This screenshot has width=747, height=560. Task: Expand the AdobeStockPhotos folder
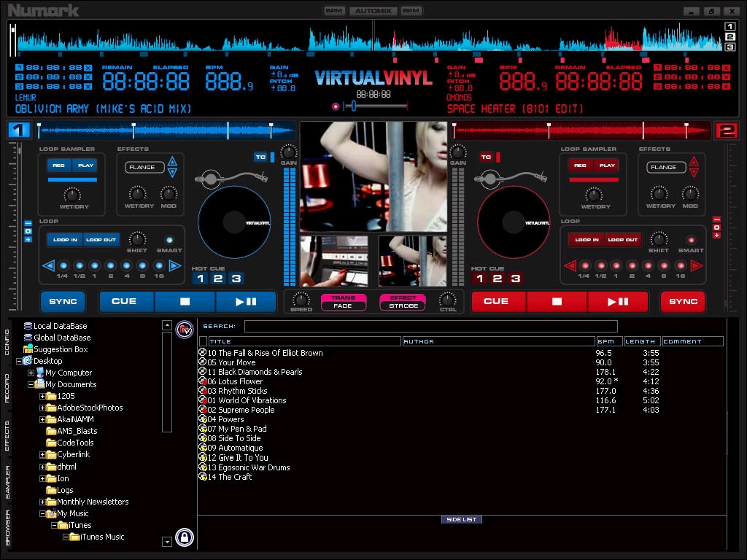tap(42, 408)
